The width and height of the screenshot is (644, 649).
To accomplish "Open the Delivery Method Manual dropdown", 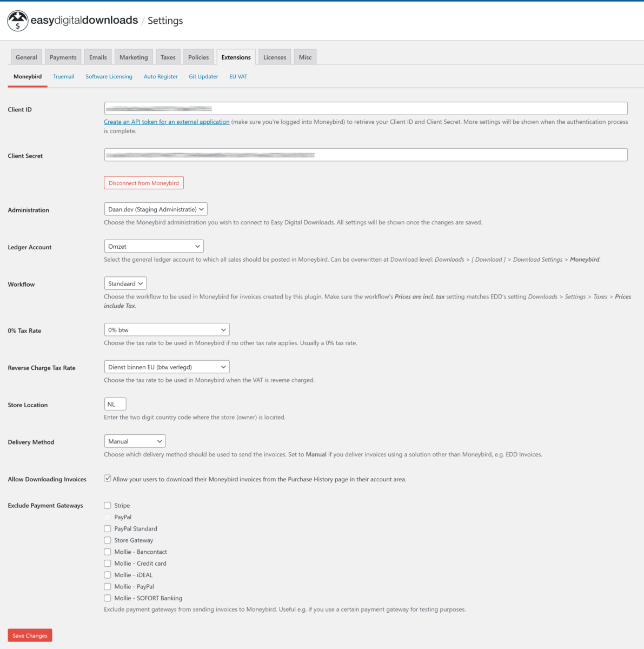I will click(x=135, y=441).
